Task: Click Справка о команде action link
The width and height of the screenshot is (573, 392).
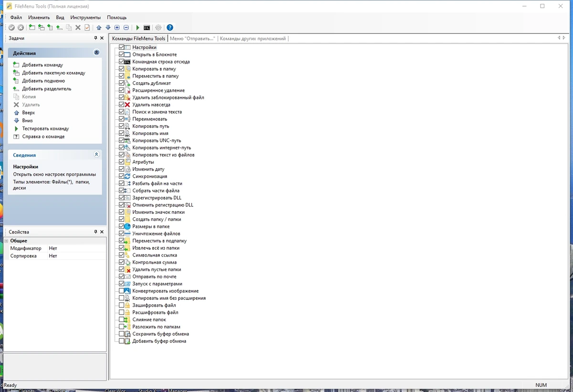Action: pyautogui.click(x=43, y=137)
